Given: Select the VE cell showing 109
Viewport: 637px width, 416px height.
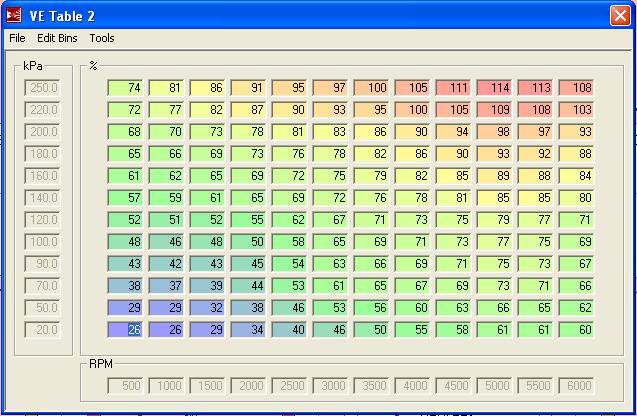Looking at the screenshot, I should 494,110.
